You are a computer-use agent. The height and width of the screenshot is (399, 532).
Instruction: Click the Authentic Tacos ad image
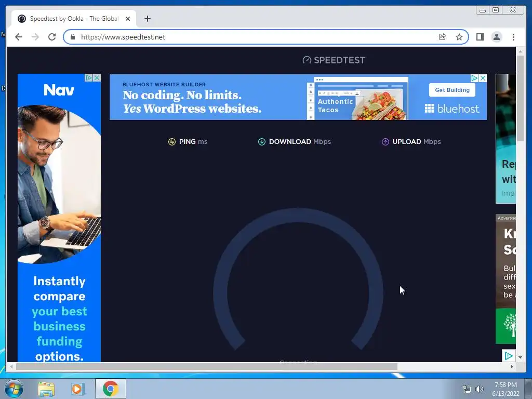coord(357,98)
